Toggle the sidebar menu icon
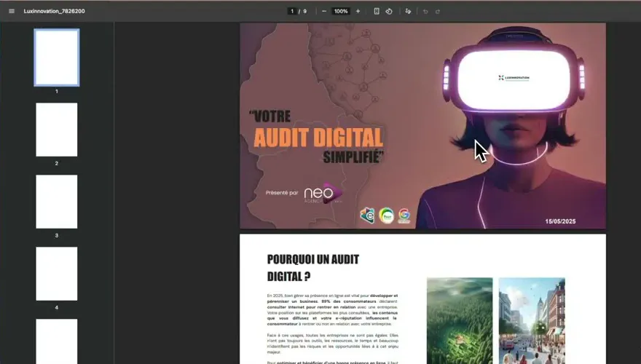641x364 pixels. pyautogui.click(x=12, y=11)
